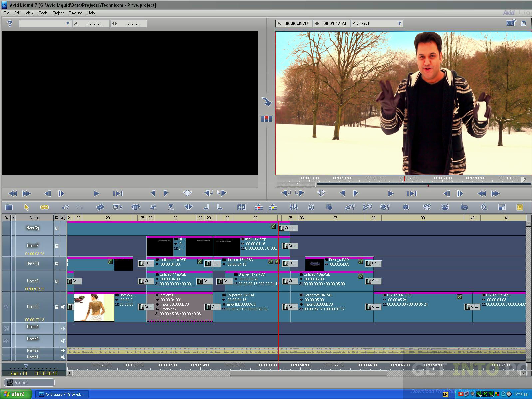Click the undo arrow icon

65,207
